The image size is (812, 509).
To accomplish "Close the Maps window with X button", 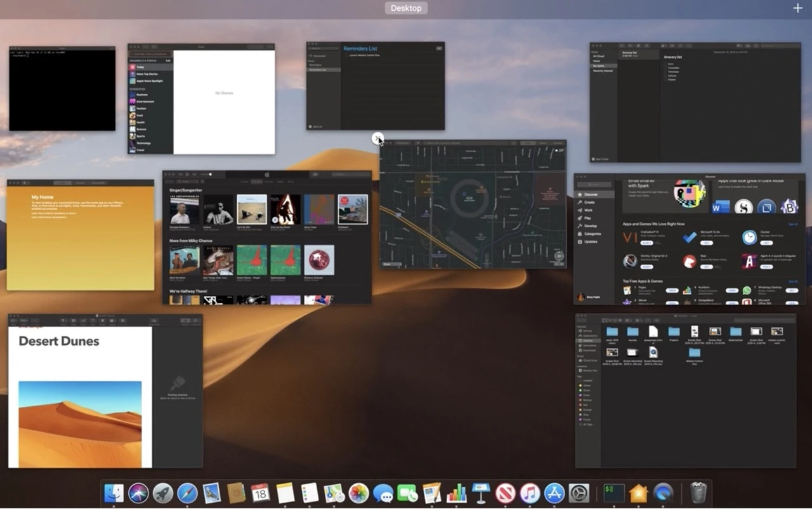I will [377, 138].
